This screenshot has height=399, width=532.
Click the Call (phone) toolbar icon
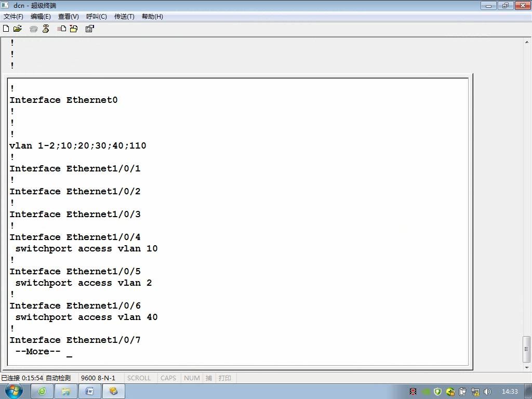[x=33, y=29]
